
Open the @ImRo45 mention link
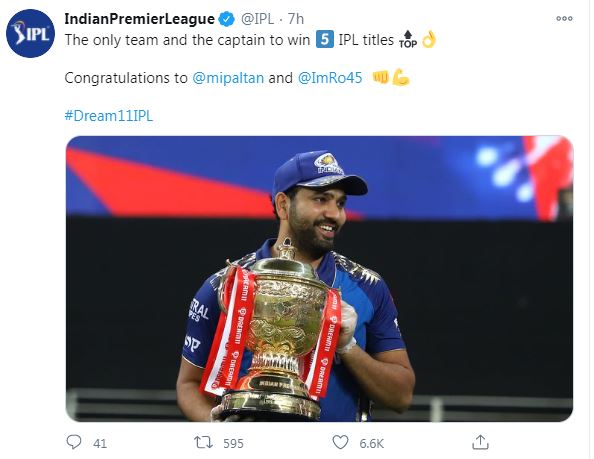coord(330,78)
